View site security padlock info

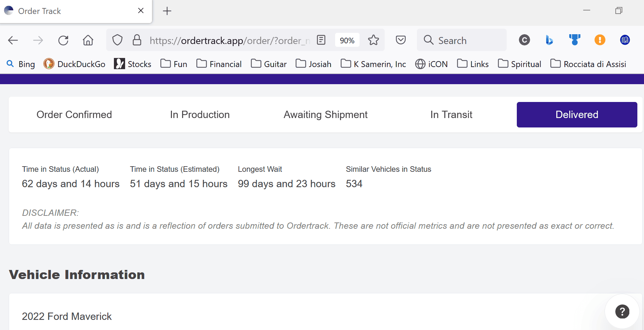pos(137,40)
